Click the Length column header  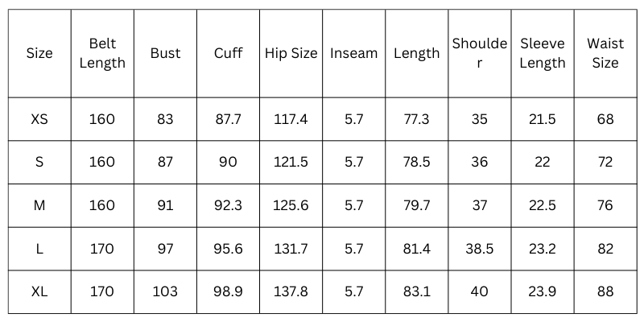[416, 53]
